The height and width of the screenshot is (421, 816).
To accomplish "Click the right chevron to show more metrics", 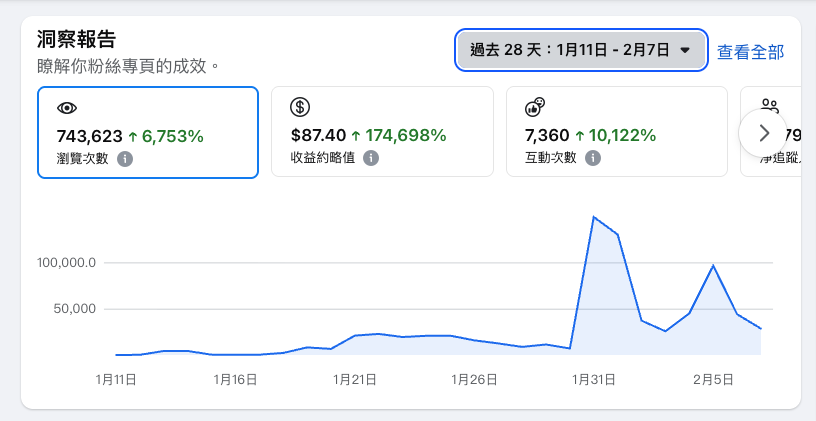I will (763, 133).
